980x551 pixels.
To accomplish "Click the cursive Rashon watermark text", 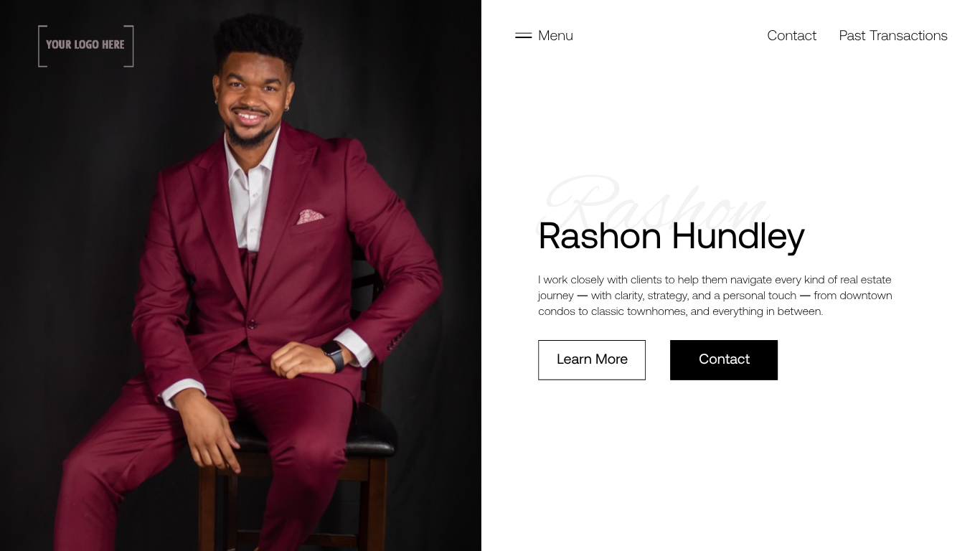I will [655, 203].
